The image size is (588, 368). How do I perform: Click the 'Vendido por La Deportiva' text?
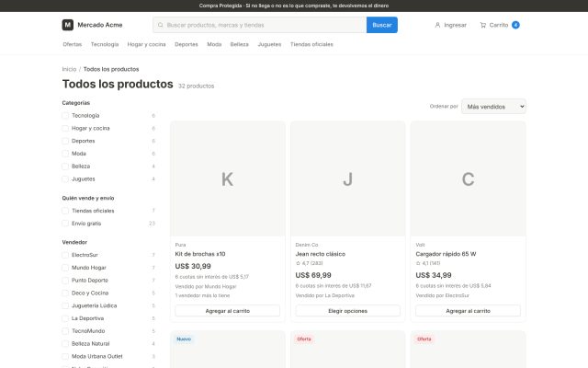[324, 295]
